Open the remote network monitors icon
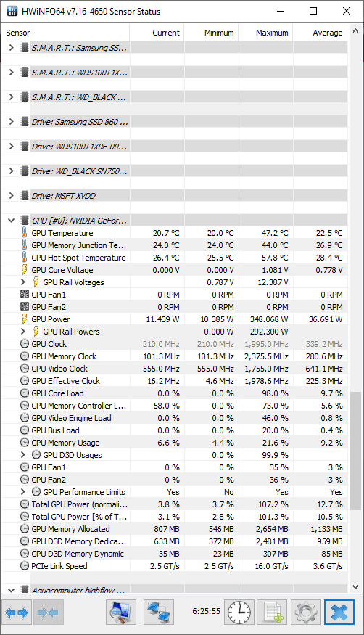Image resolution: width=364 pixels, height=635 pixels. point(159,613)
